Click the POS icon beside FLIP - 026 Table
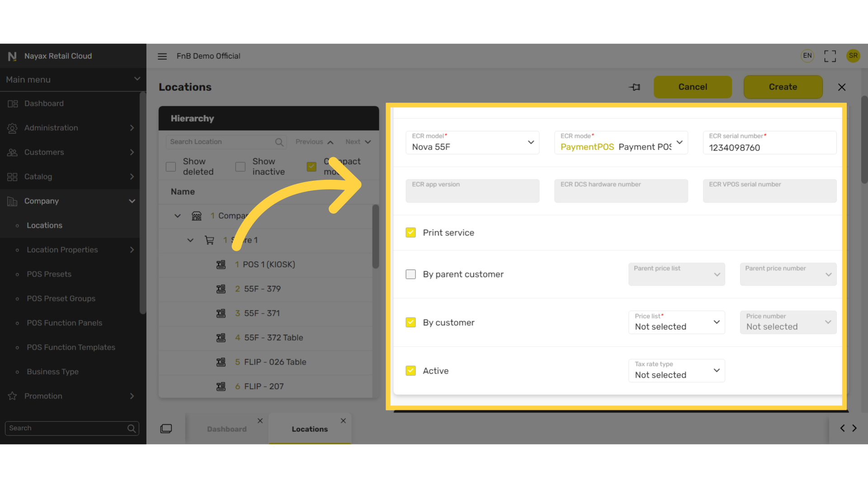Image resolution: width=868 pixels, height=488 pixels. (221, 362)
